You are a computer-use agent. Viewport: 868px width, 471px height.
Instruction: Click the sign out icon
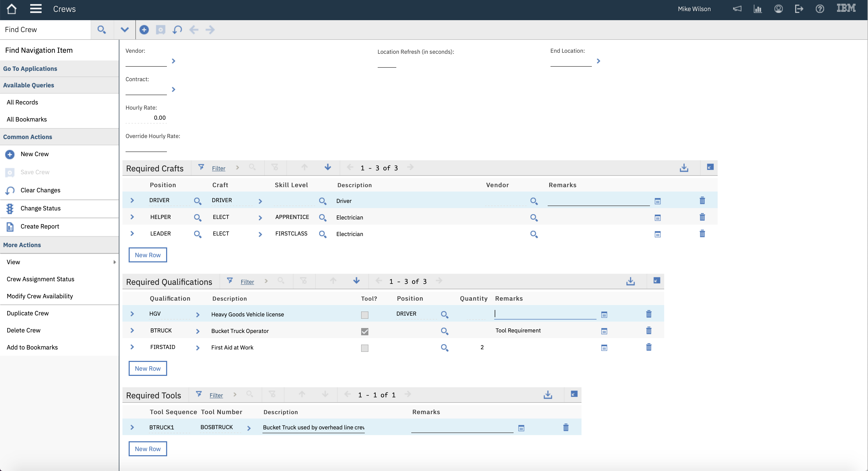[x=799, y=9]
